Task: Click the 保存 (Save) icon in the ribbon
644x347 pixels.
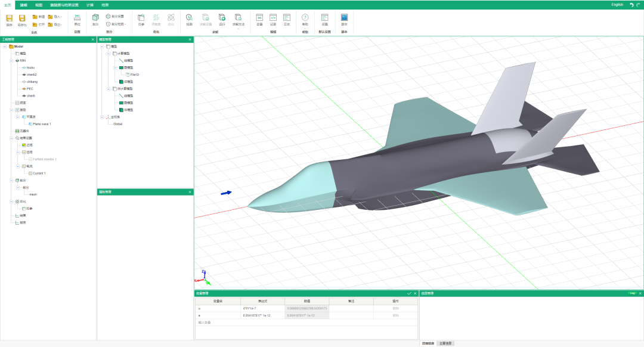Action: 9,19
